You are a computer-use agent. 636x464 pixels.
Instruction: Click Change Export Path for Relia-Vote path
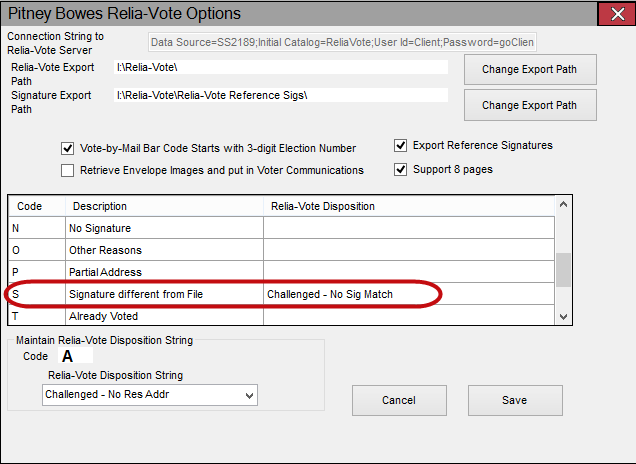[x=530, y=69]
